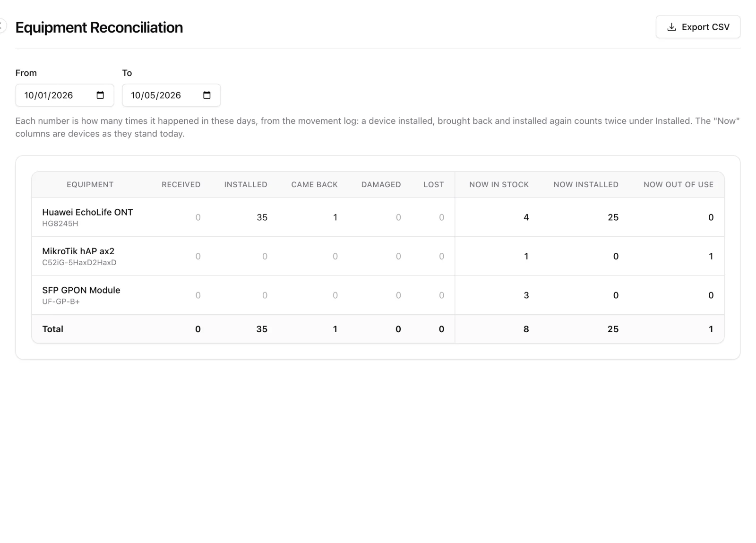The image size is (756, 543).
Task: Click the Came Back column header
Action: coord(314,185)
